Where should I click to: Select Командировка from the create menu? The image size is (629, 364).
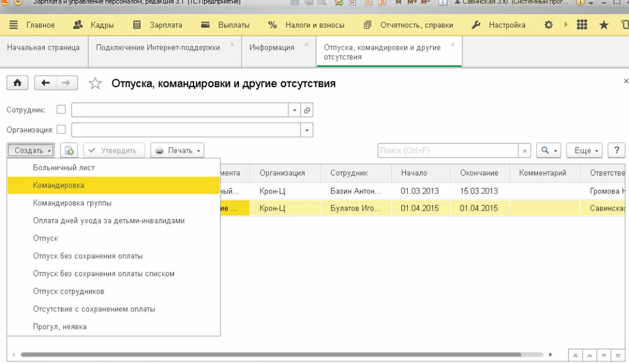coord(58,185)
